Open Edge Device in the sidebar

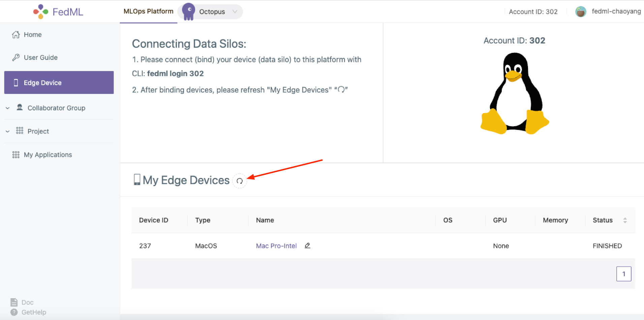59,82
